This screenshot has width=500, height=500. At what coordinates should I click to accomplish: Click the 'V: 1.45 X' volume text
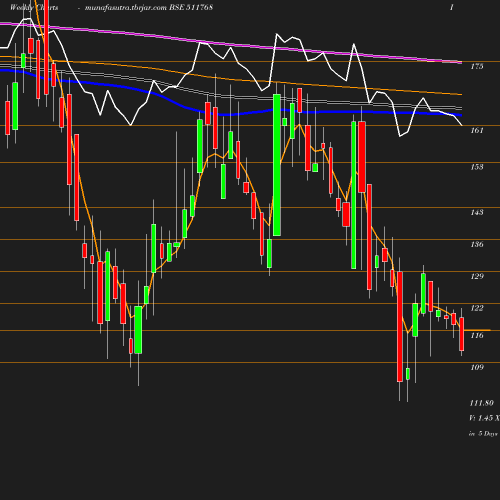click(484, 418)
